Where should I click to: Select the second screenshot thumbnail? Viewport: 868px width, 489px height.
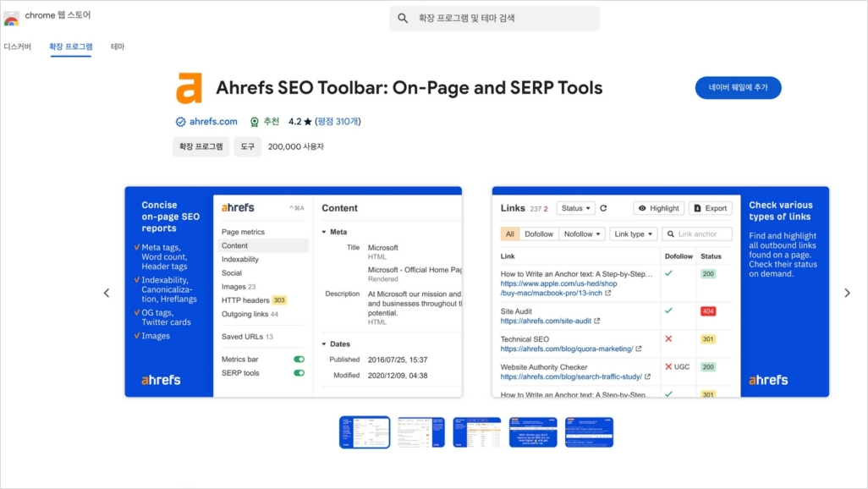[420, 432]
